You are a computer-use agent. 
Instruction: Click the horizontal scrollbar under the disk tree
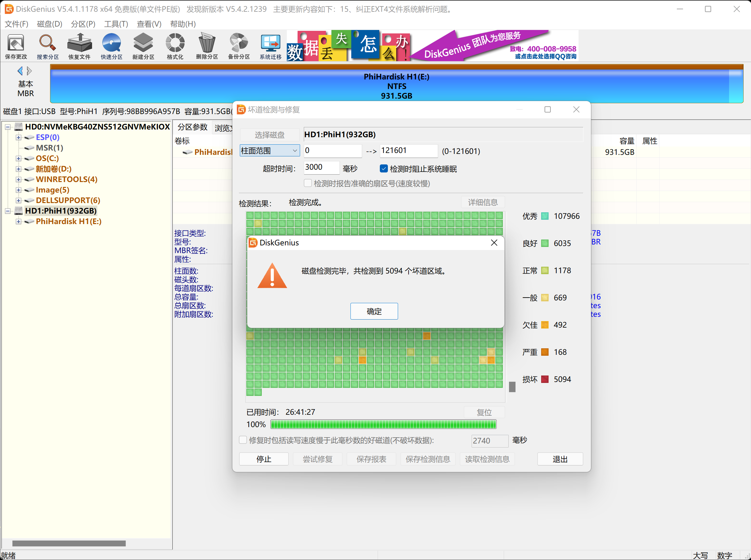[x=69, y=543]
